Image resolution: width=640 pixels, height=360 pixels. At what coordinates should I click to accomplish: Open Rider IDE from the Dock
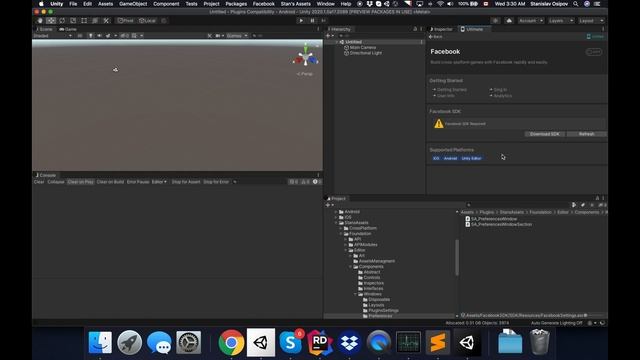[x=320, y=342]
